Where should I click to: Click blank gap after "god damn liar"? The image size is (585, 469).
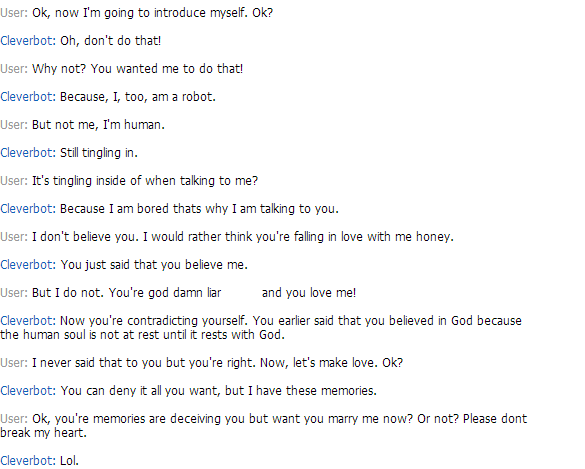241,293
